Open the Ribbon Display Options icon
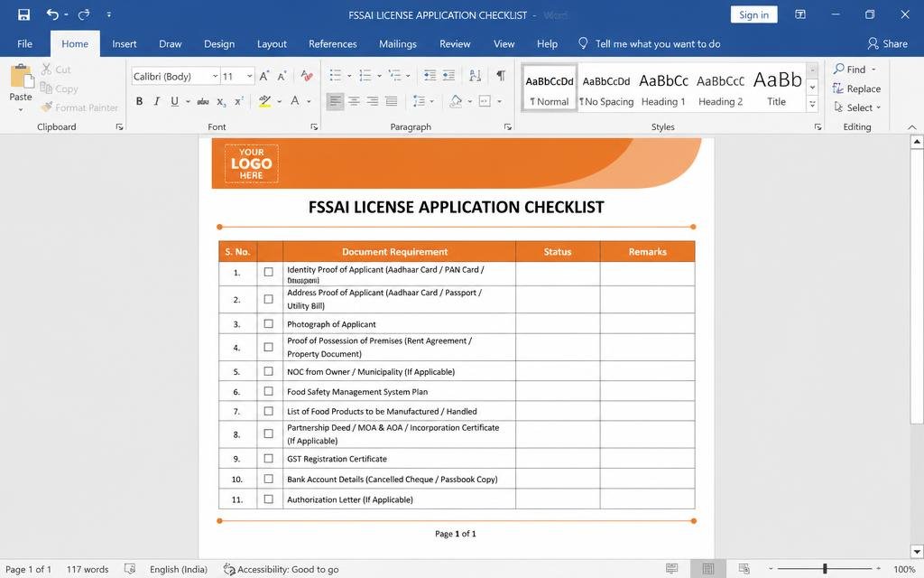924x578 pixels. coord(800,14)
